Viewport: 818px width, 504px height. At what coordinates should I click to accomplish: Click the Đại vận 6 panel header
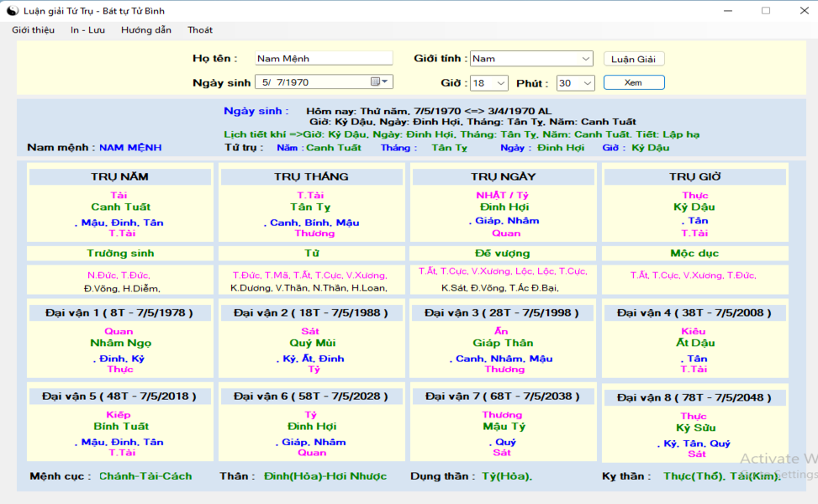(311, 396)
